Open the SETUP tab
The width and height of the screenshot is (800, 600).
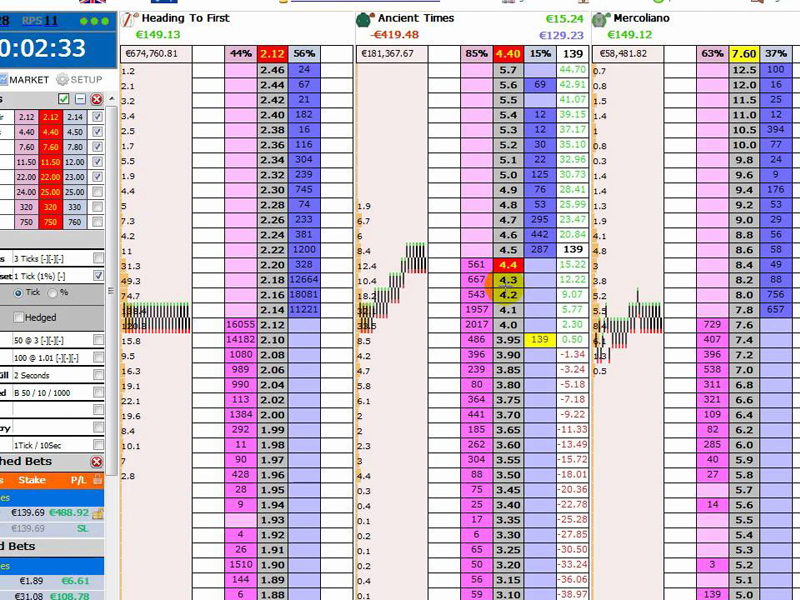pos(79,80)
